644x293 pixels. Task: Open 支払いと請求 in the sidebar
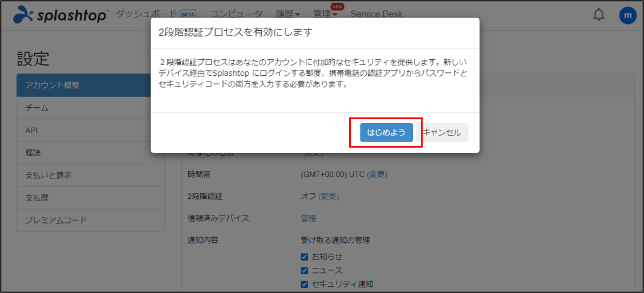click(x=90, y=176)
